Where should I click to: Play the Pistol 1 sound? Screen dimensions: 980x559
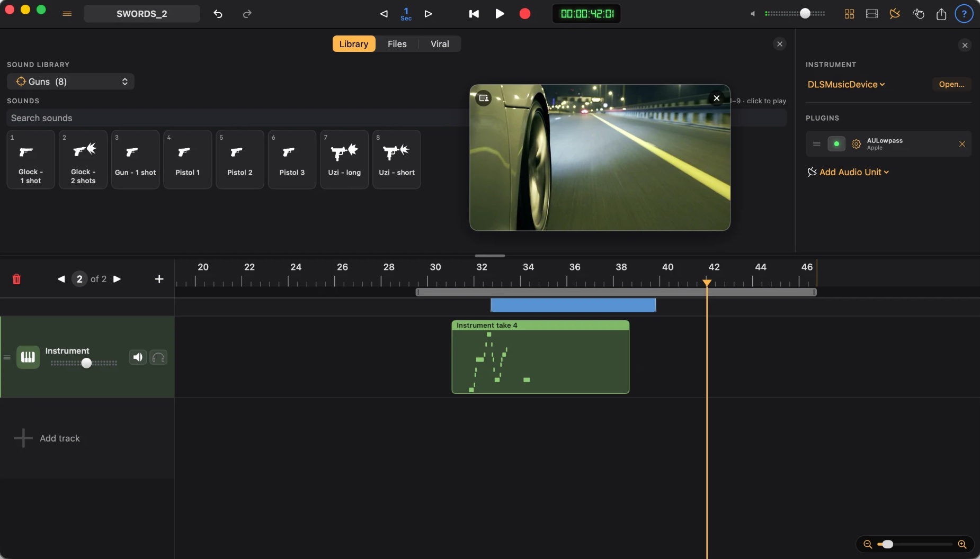[x=188, y=159]
